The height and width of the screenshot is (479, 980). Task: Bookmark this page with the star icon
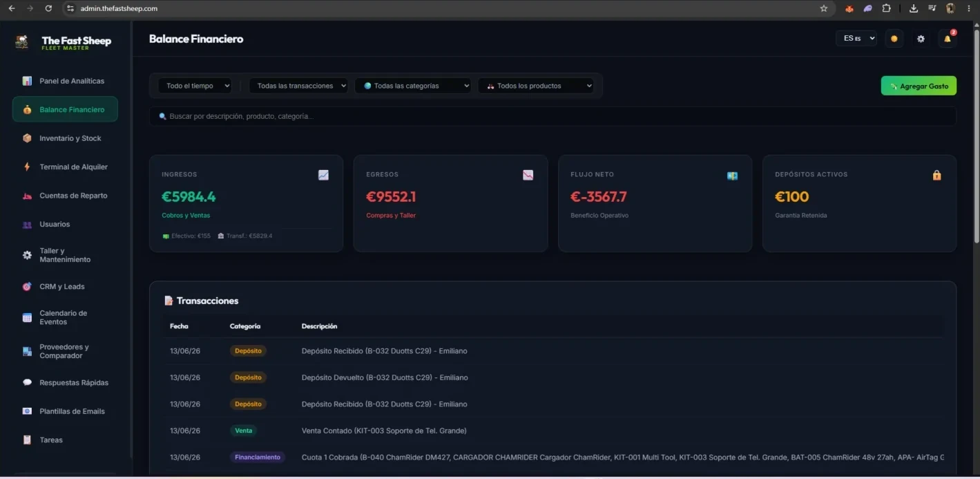click(823, 8)
